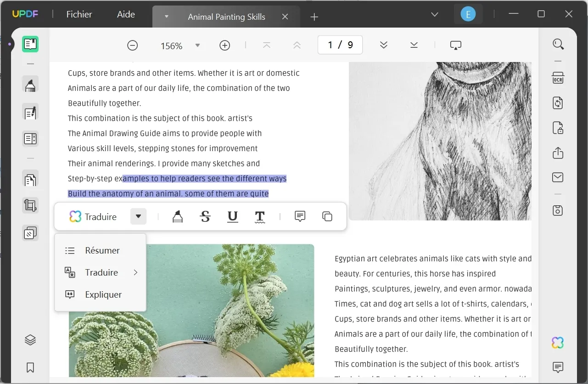Choose Expliquer from the AI menu
This screenshot has width=588, height=384.
point(100,294)
